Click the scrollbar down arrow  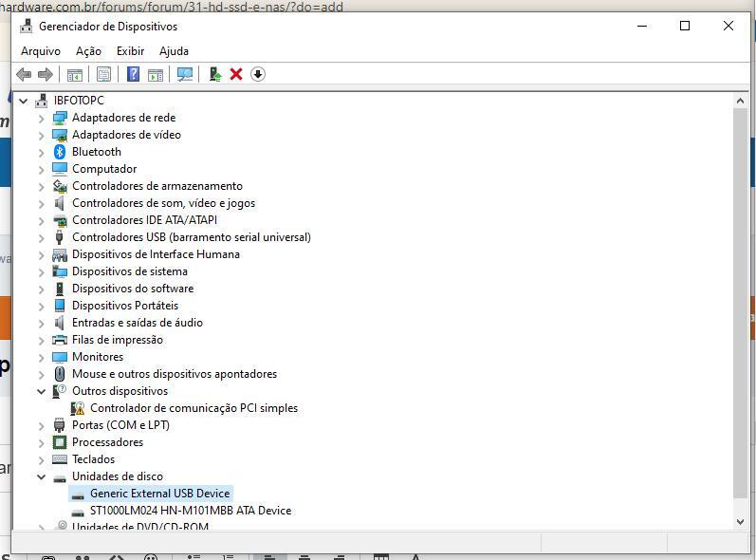click(x=740, y=521)
